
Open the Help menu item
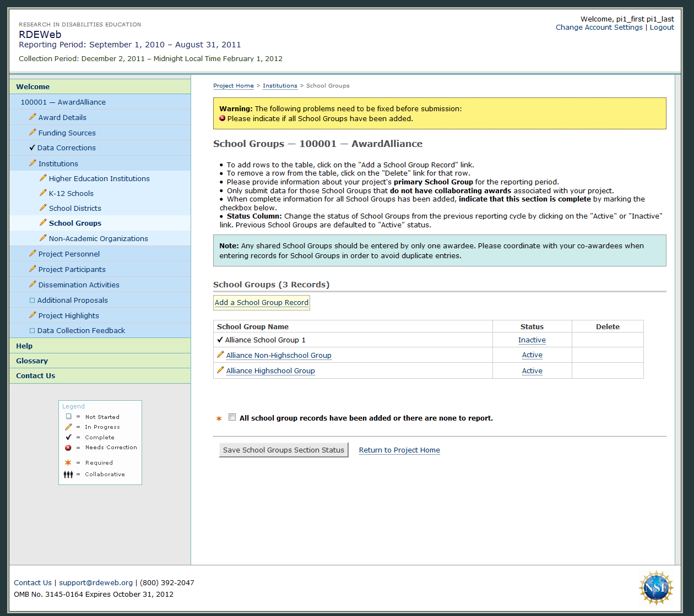[x=24, y=346]
